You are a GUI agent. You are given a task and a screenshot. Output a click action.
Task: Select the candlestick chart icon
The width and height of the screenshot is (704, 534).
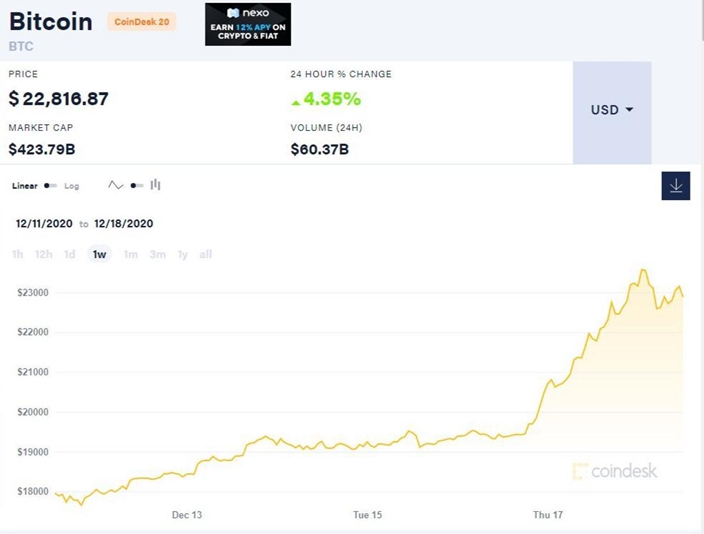tap(155, 185)
